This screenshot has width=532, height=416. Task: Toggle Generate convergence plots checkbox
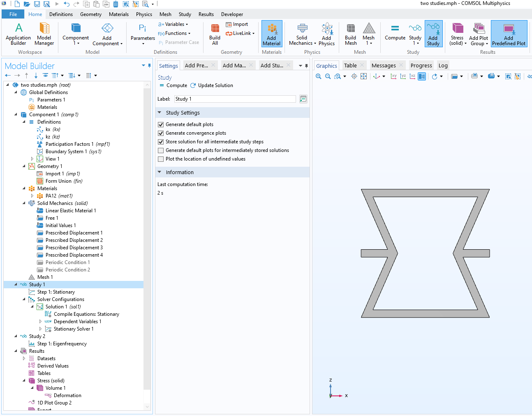pos(161,133)
